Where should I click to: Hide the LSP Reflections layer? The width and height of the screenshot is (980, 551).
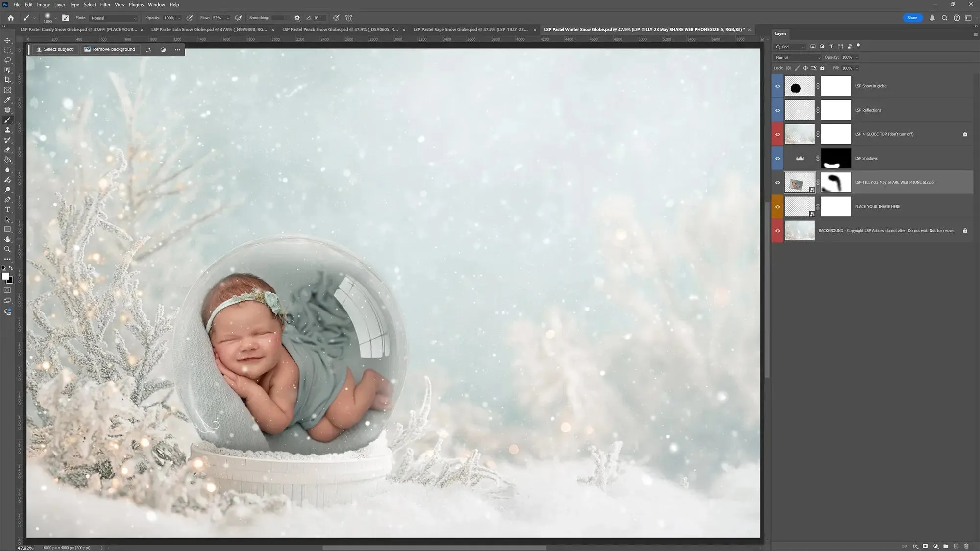pyautogui.click(x=777, y=110)
